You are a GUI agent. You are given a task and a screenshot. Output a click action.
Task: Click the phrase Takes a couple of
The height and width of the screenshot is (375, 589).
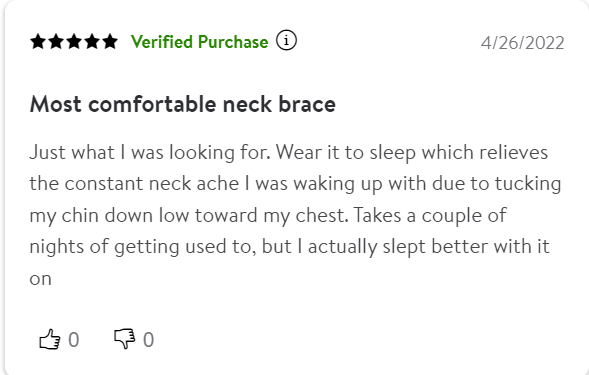430,216
